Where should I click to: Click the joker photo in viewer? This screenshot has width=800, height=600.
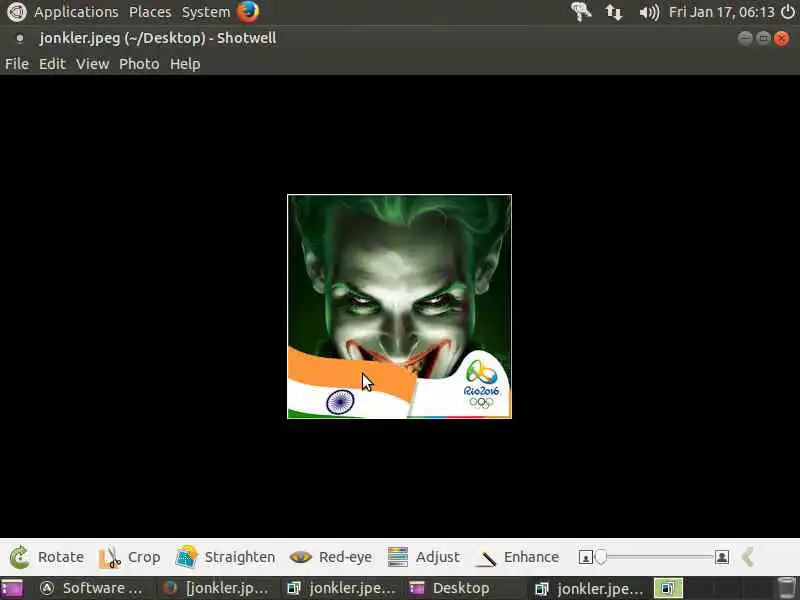pos(399,307)
